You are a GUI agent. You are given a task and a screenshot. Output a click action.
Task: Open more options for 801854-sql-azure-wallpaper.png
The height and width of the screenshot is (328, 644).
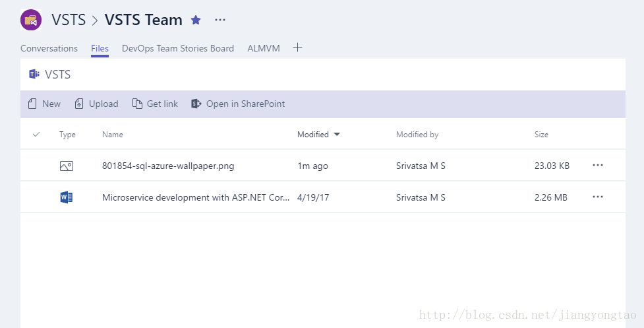[598, 165]
